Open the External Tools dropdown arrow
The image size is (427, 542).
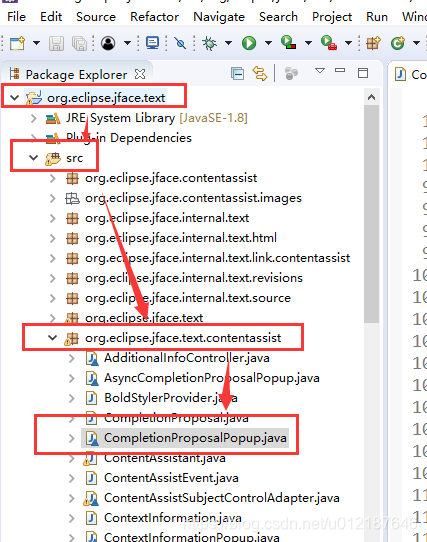pyautogui.click(x=348, y=43)
